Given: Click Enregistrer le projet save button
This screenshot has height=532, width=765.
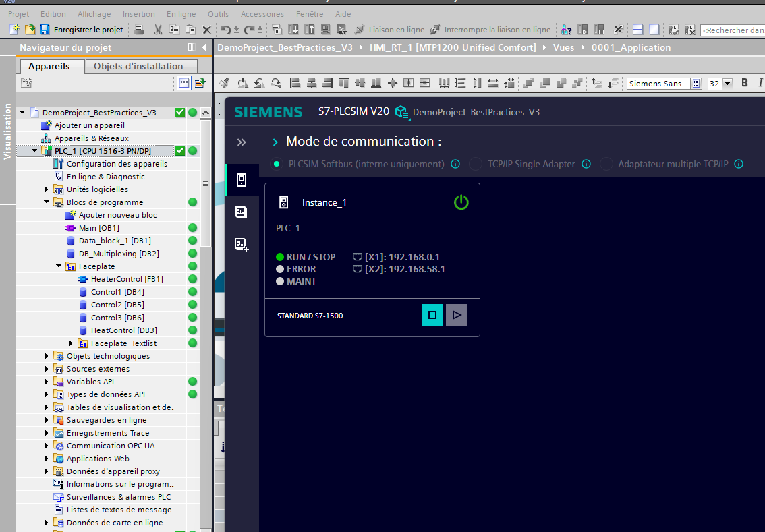Looking at the screenshot, I should pyautogui.click(x=82, y=30).
